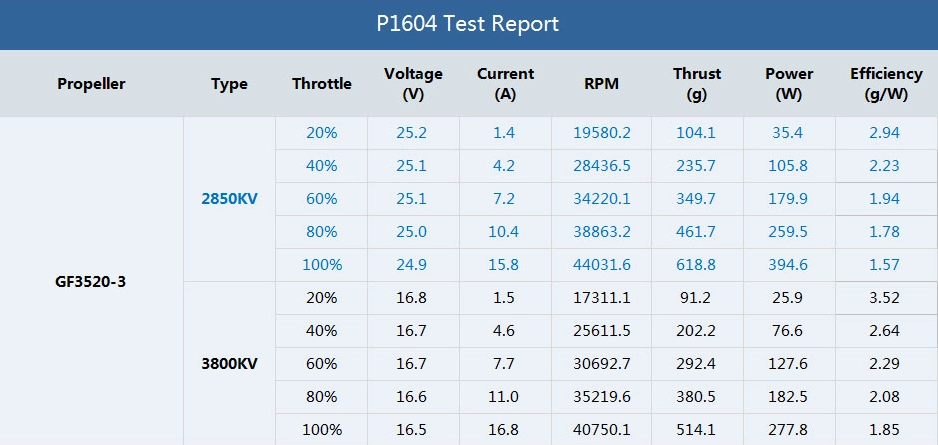Select the 618.8 thrust value

[x=696, y=265]
